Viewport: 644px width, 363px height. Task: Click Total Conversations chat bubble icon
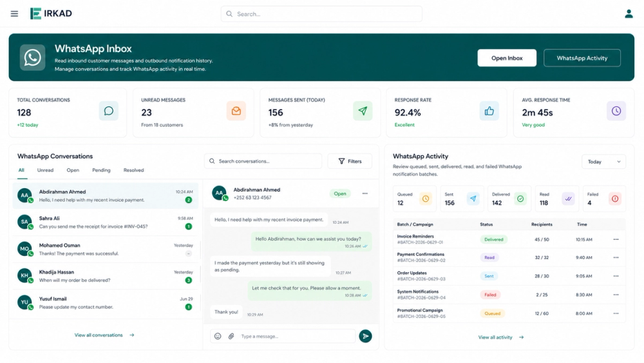[x=108, y=111]
